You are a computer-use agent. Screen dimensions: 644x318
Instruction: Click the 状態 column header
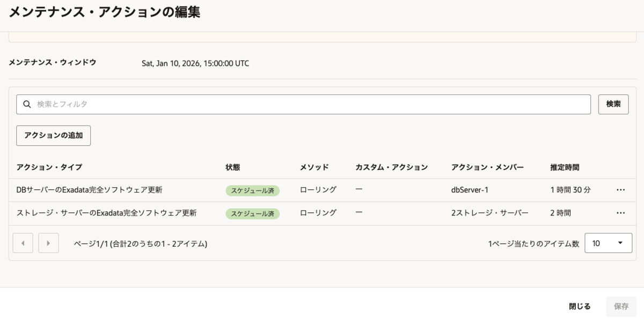pos(233,167)
